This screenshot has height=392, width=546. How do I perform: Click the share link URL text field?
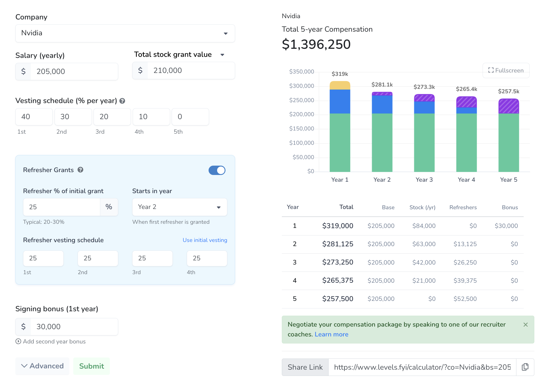[422, 367]
